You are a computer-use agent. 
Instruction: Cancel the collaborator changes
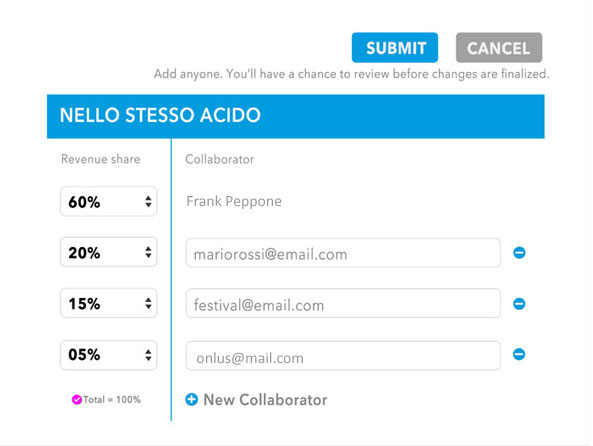(499, 48)
